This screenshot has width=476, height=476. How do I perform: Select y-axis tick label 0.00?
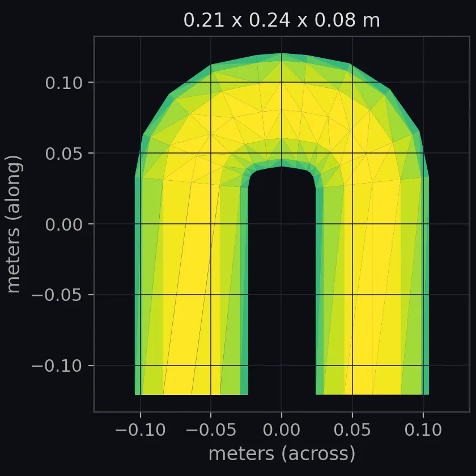point(63,224)
